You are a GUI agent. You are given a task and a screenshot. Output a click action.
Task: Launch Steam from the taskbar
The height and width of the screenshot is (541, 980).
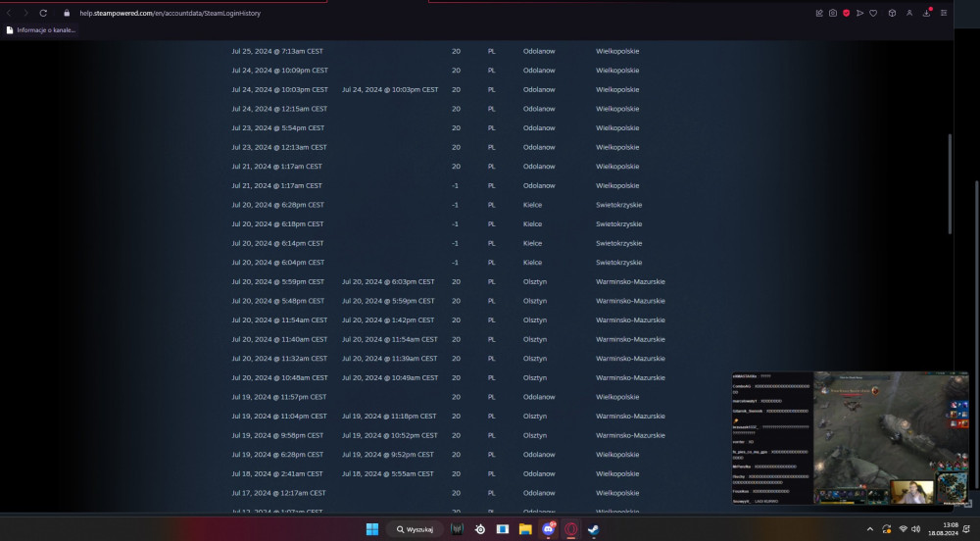tap(593, 529)
